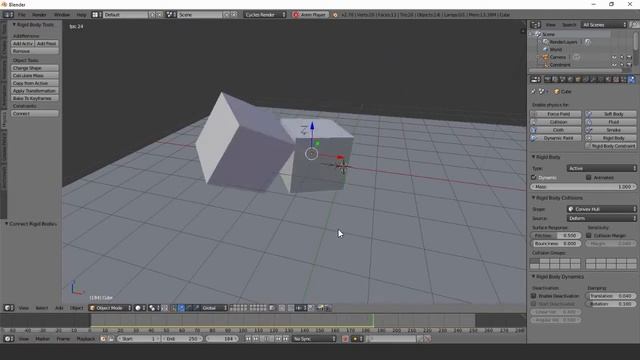This screenshot has width=640, height=360.
Task: Click the Blender logo icon in the info bar
Action: (335, 15)
